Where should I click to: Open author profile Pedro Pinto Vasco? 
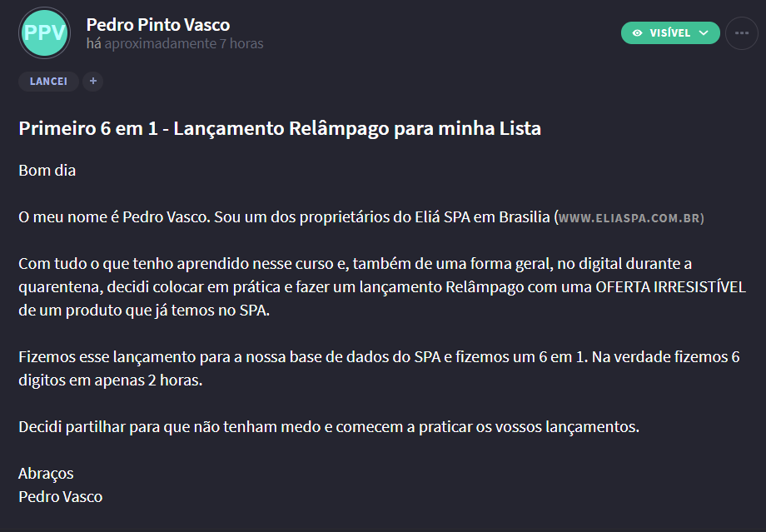158,24
